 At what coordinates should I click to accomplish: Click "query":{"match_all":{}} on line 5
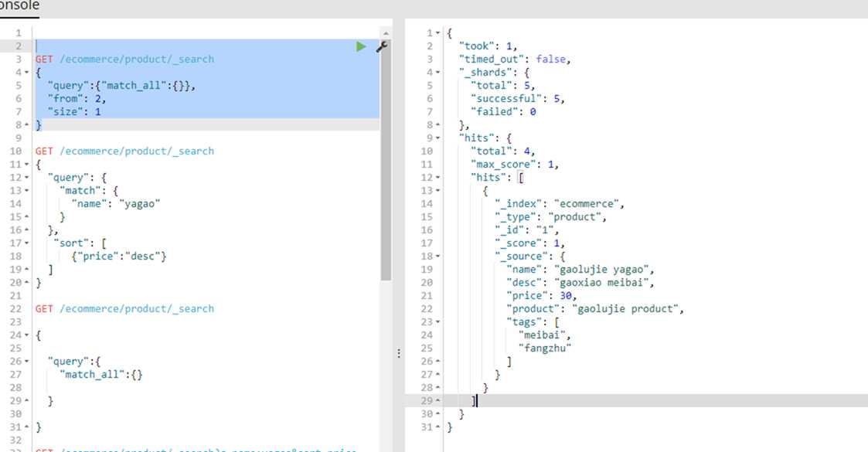(x=121, y=86)
